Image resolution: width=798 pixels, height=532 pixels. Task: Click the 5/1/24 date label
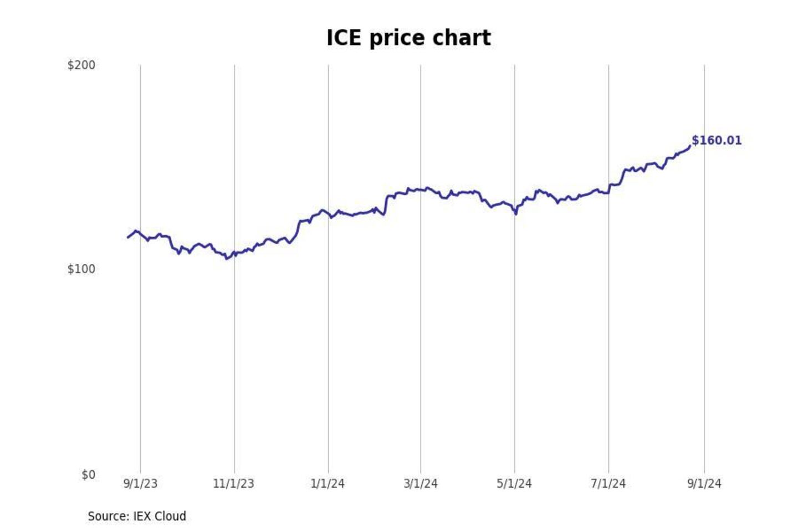(x=514, y=484)
